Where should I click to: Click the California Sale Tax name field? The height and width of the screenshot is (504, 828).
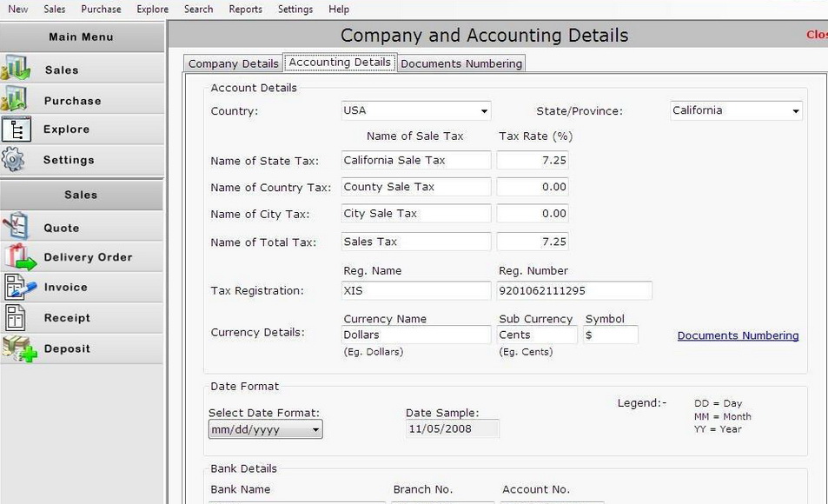point(416,160)
